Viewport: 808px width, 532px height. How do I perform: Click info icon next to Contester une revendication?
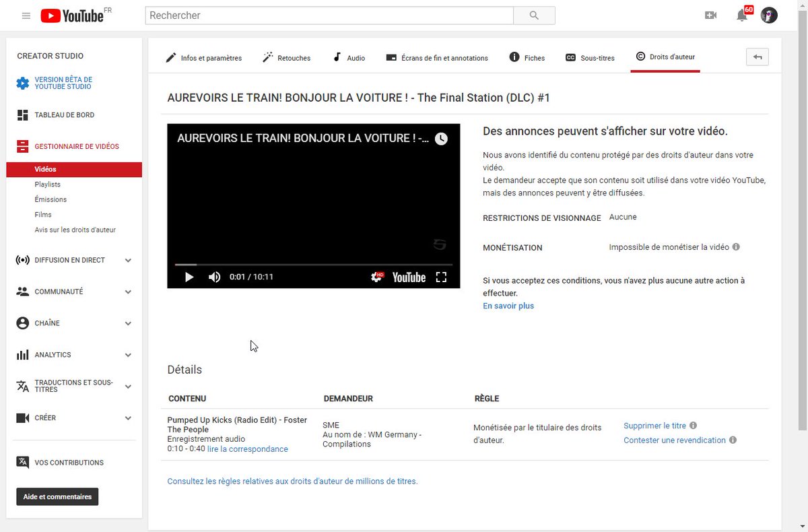pyautogui.click(x=733, y=440)
